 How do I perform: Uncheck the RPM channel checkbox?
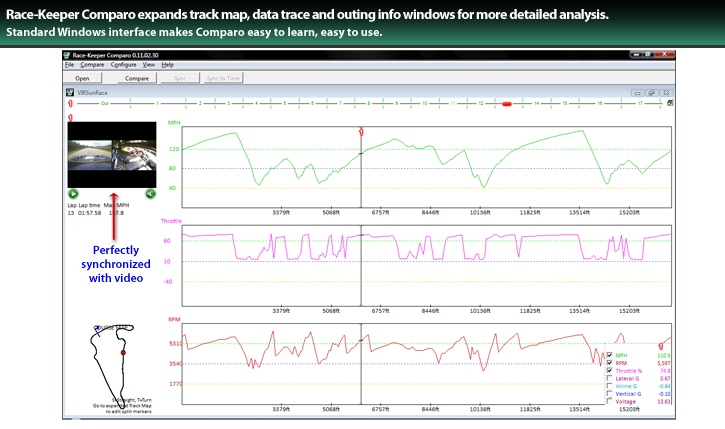[x=612, y=364]
